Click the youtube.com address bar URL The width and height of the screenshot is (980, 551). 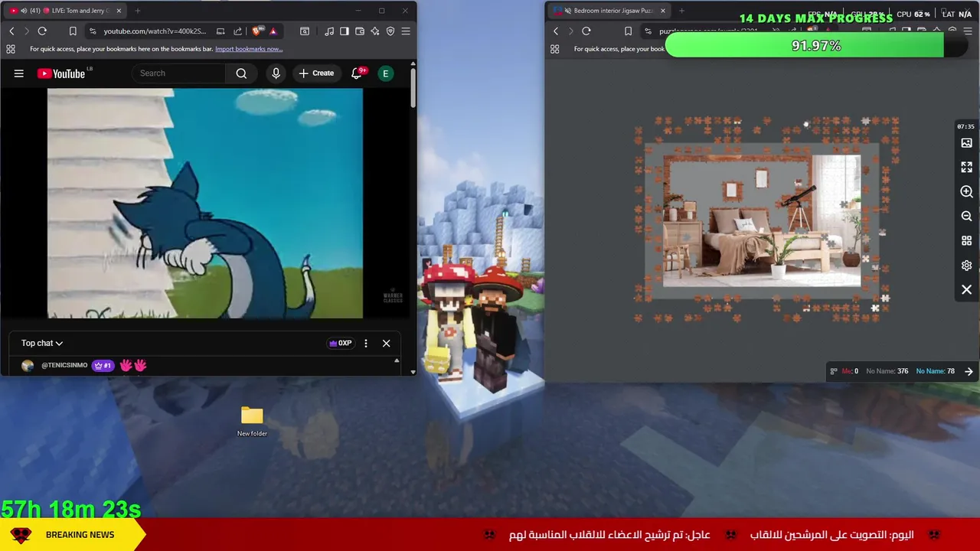(x=155, y=31)
